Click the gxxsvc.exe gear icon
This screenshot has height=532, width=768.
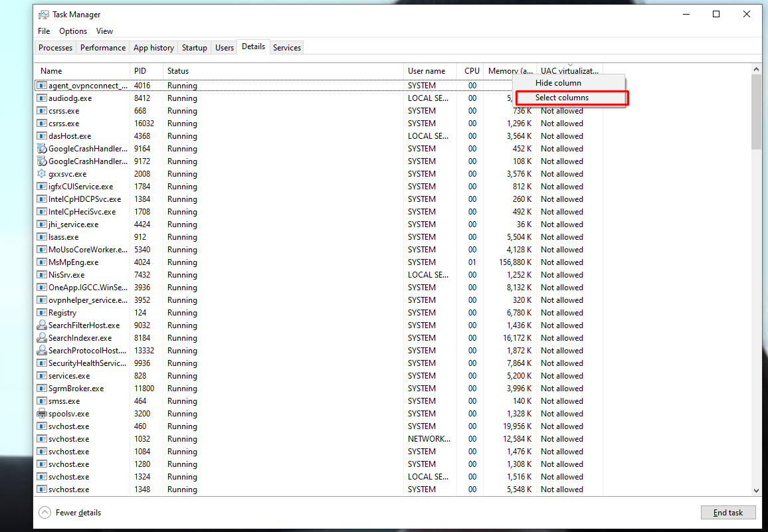point(42,173)
